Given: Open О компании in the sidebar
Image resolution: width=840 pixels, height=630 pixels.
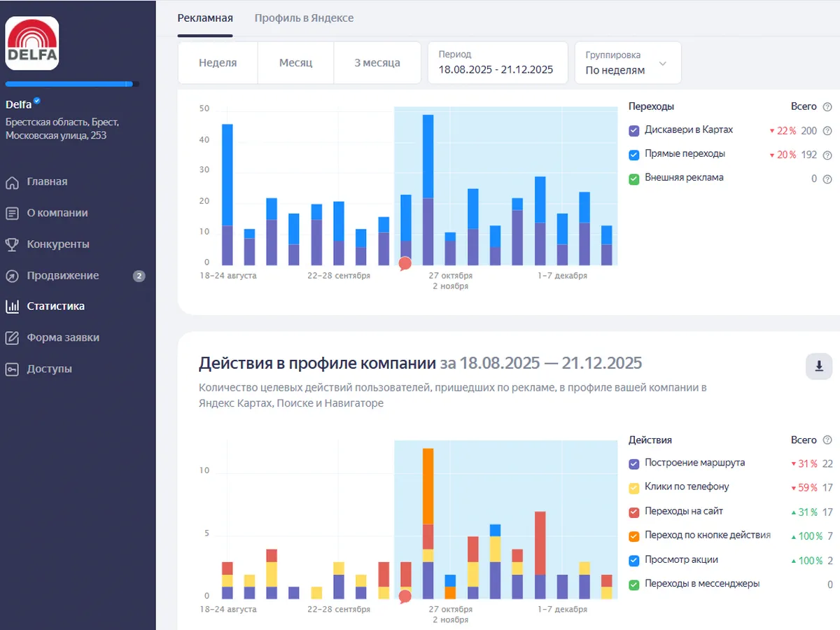Looking at the screenshot, I should [57, 213].
